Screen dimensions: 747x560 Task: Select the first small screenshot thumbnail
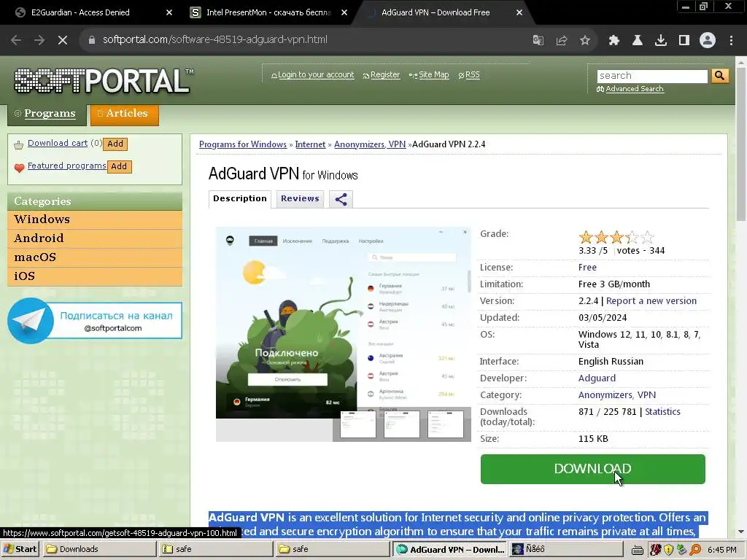coord(357,424)
